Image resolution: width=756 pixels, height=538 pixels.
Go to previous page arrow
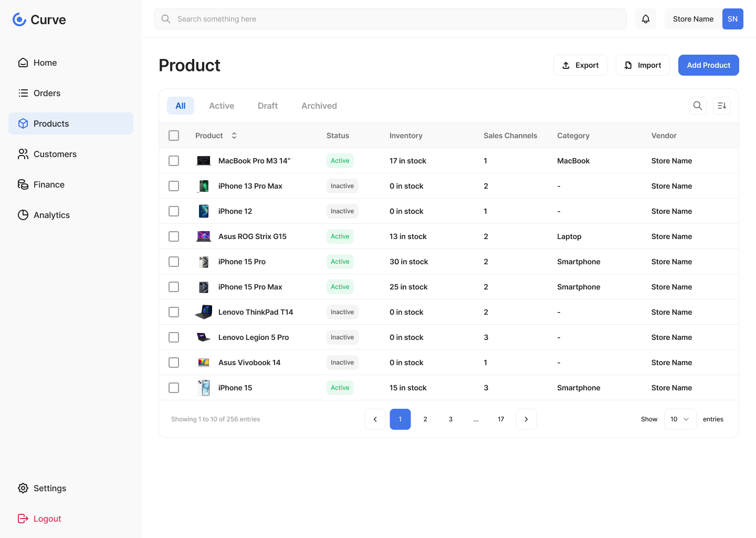(x=375, y=419)
